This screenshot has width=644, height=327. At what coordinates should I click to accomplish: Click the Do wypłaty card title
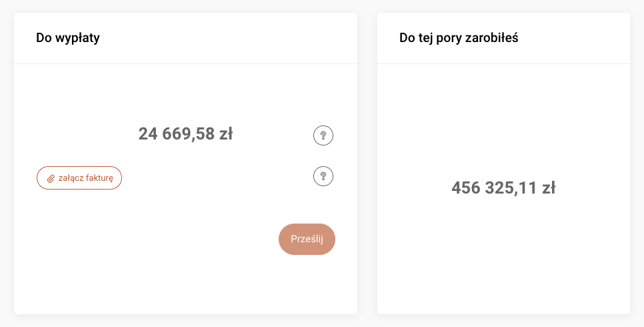tap(68, 38)
